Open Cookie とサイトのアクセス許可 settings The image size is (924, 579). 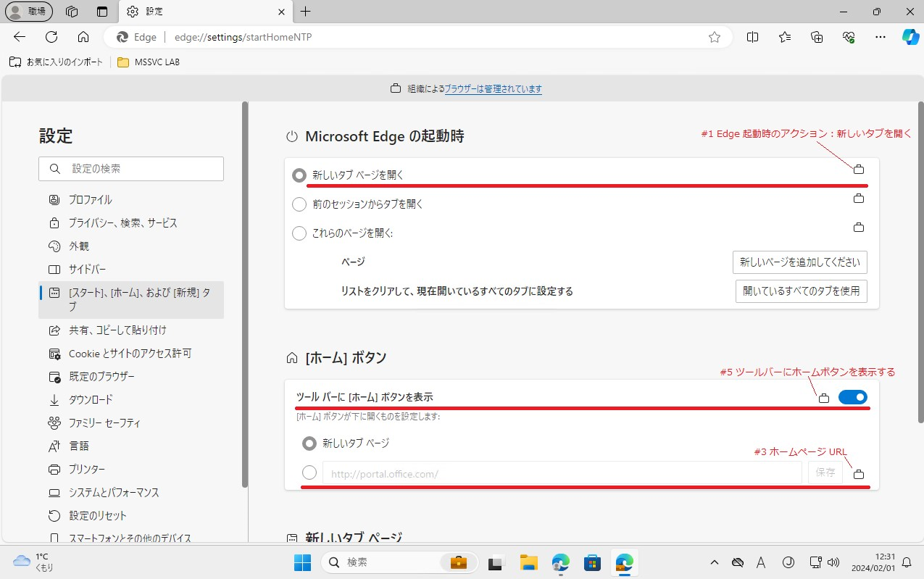point(131,354)
